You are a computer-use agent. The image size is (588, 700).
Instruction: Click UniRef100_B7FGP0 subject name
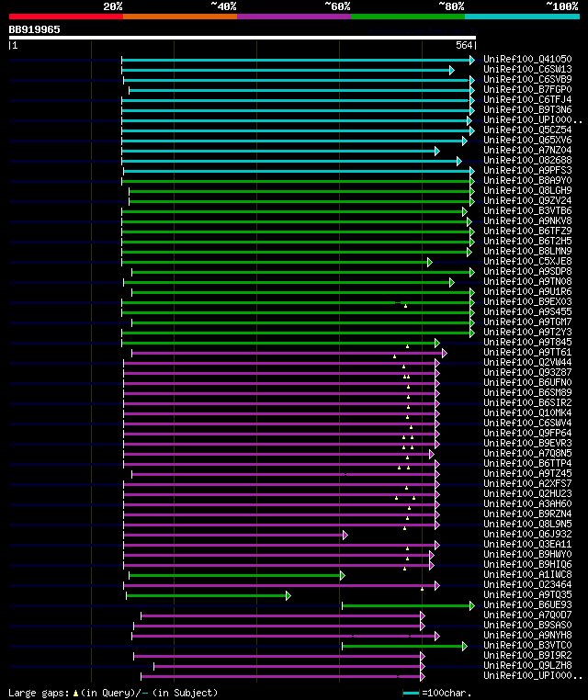pyautogui.click(x=527, y=90)
